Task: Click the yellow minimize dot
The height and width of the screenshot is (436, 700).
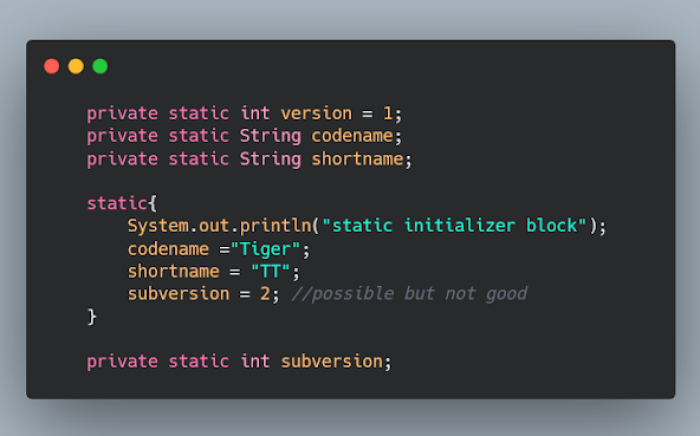Action: [x=76, y=66]
